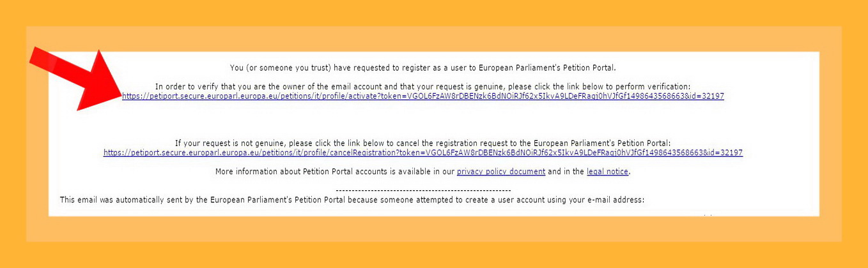Click the "This email was automatically sent" notice

pyautogui.click(x=352, y=200)
